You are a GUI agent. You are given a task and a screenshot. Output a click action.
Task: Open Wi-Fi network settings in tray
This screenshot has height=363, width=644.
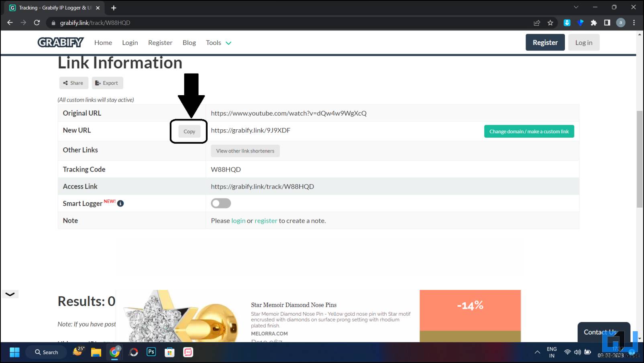coord(567,352)
